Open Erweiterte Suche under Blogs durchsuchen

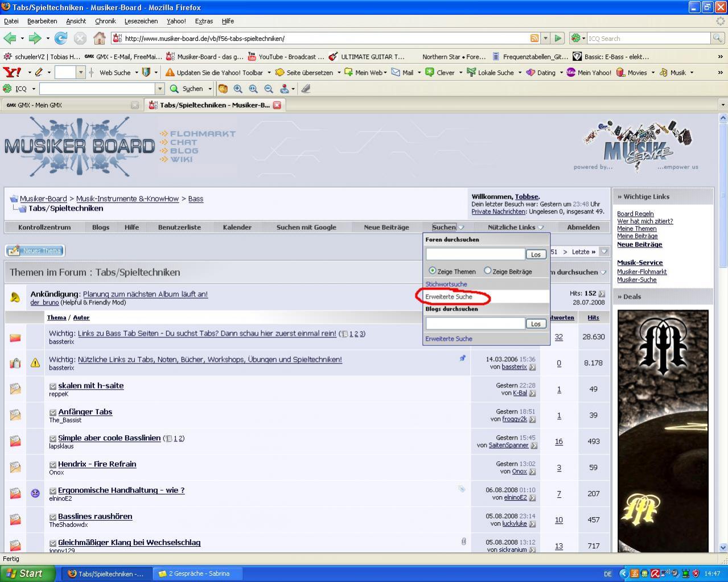point(449,339)
